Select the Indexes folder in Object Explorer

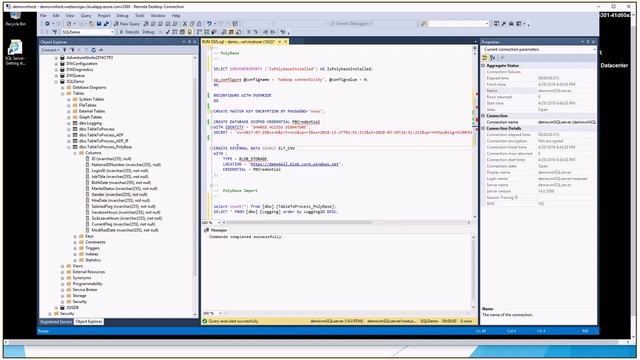[92, 254]
